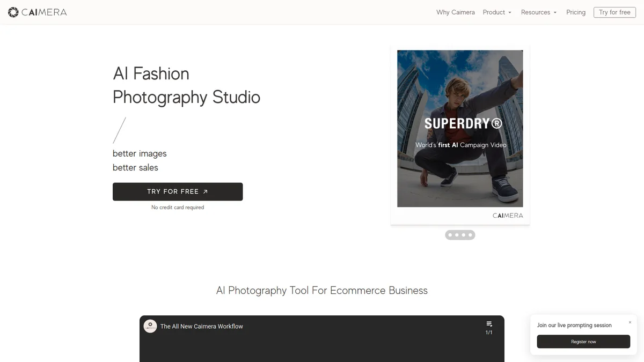Viewport: 644px width, 362px height.
Task: Click the outlined Try for free nav button
Action: (614, 12)
